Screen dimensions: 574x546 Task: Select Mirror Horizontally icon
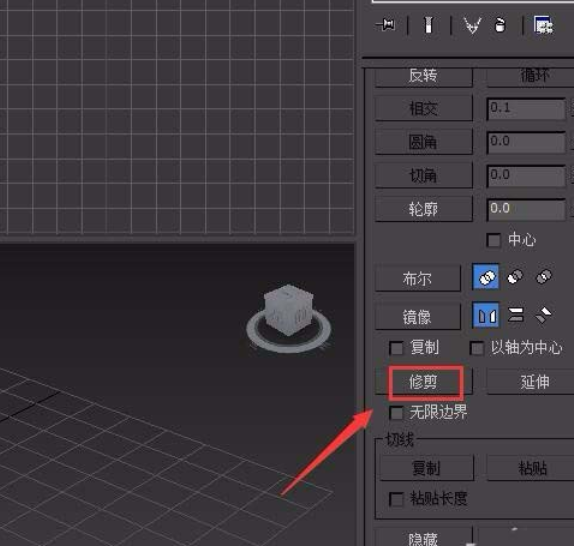486,315
